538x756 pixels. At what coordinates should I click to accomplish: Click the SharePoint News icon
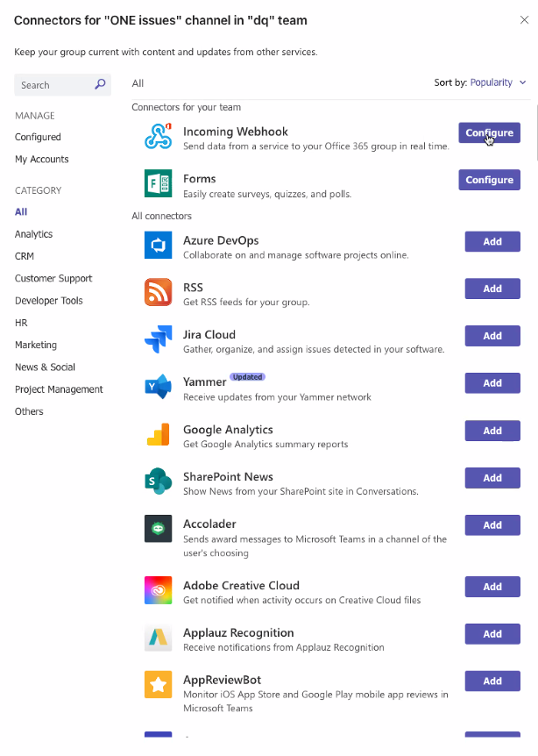pos(158,481)
